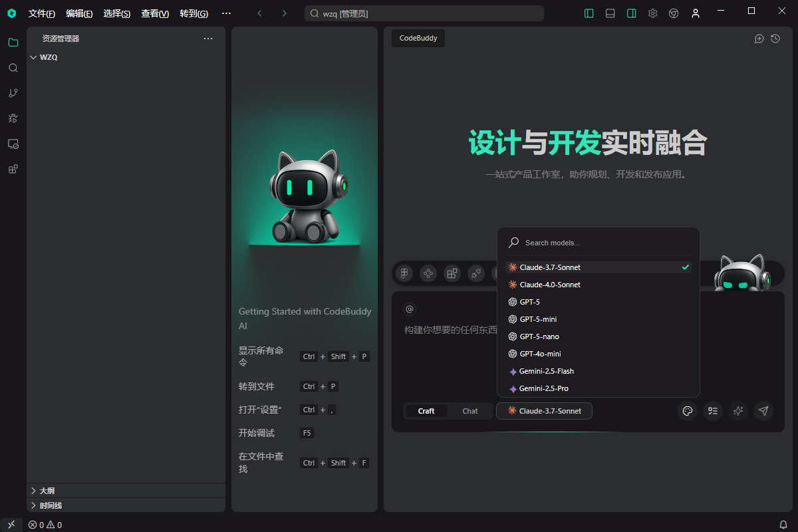Open errors and warnings count in status bar
Screen dimensions: 798x532
click(x=45, y=525)
